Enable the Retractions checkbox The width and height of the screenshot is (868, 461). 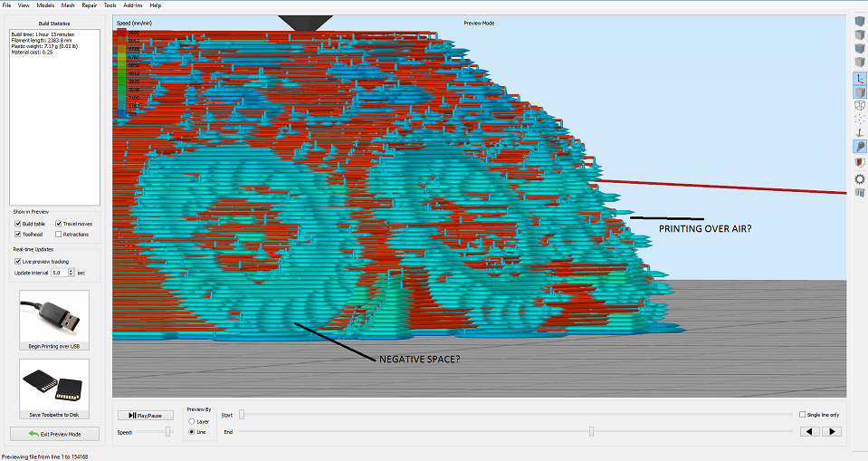pyautogui.click(x=60, y=235)
